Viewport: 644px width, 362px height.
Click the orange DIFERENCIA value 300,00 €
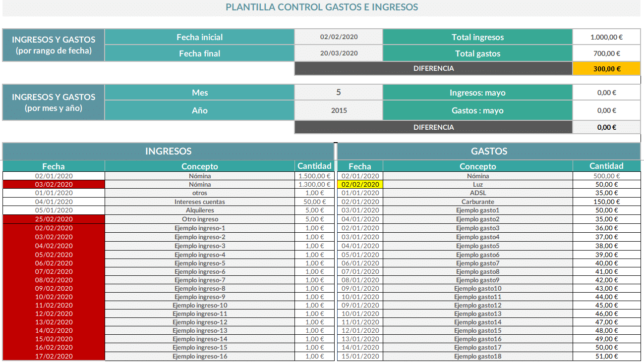pos(606,68)
